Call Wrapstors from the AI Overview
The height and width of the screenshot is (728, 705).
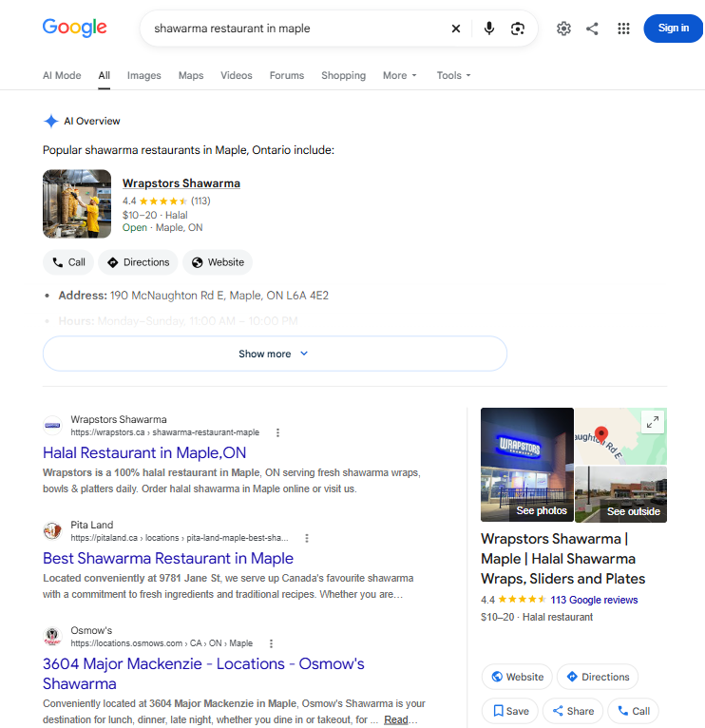68,262
